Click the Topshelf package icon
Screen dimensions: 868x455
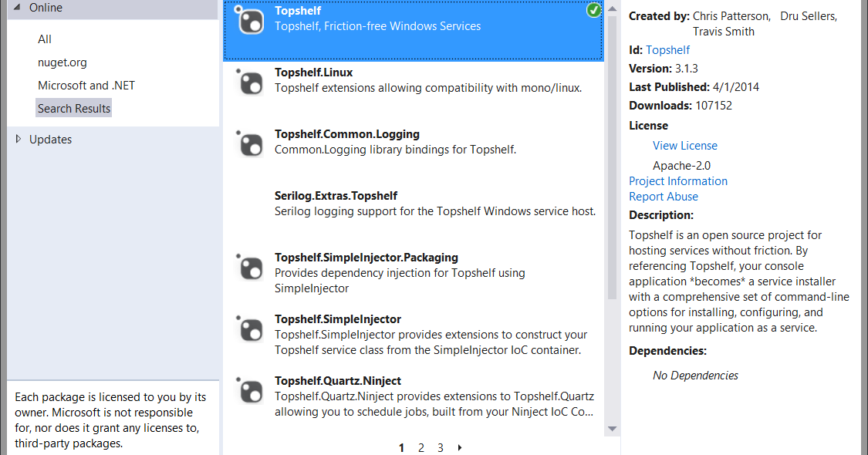250,21
